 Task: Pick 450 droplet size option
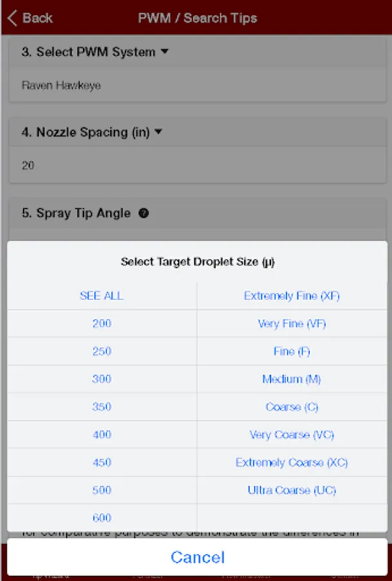click(x=102, y=462)
